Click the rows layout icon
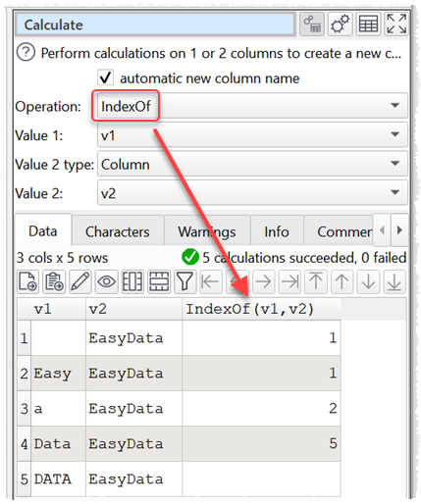 pos(159,281)
